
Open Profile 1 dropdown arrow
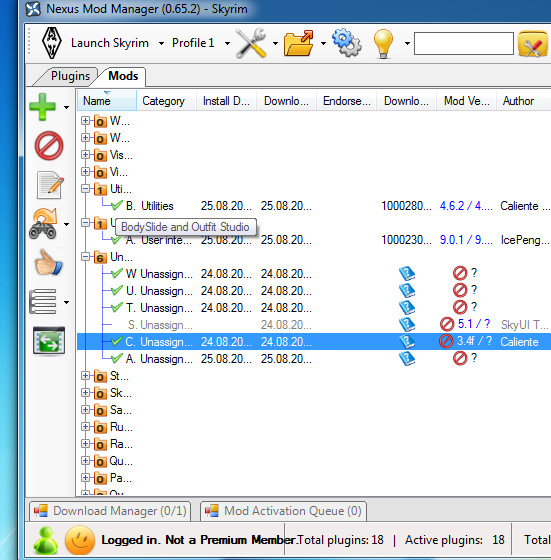[227, 44]
